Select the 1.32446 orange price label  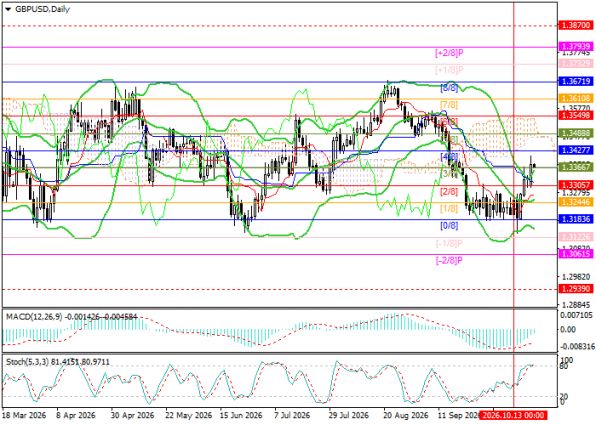[x=575, y=202]
